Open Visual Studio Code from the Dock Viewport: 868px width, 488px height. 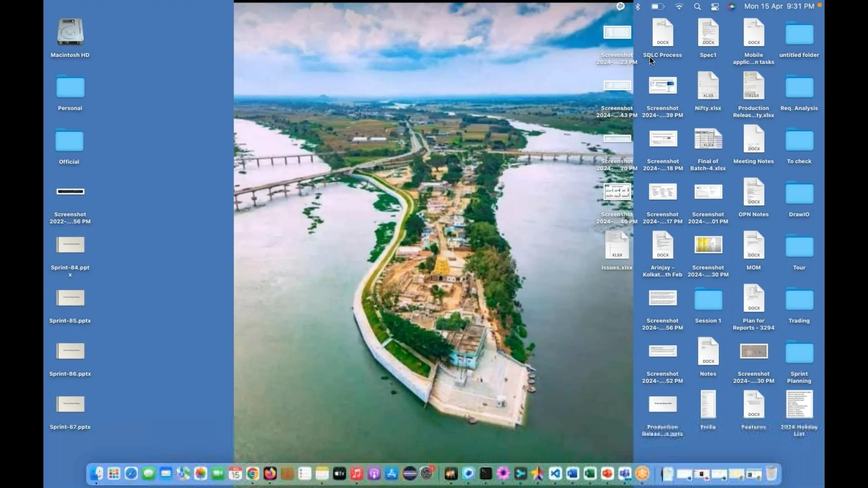coord(555,474)
